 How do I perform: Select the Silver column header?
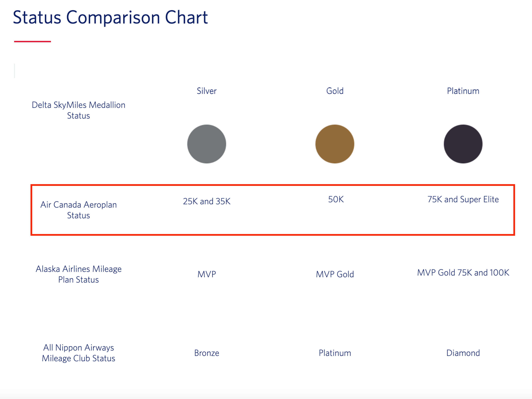(x=207, y=91)
